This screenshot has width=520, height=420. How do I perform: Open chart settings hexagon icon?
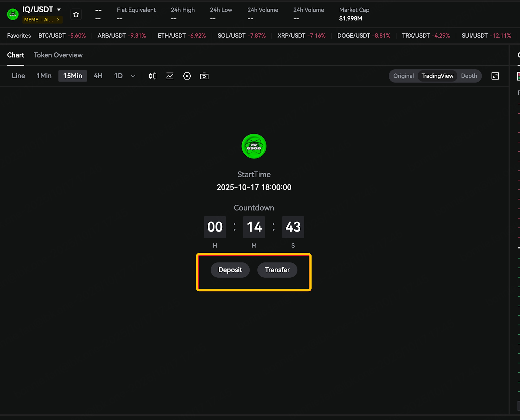(187, 76)
